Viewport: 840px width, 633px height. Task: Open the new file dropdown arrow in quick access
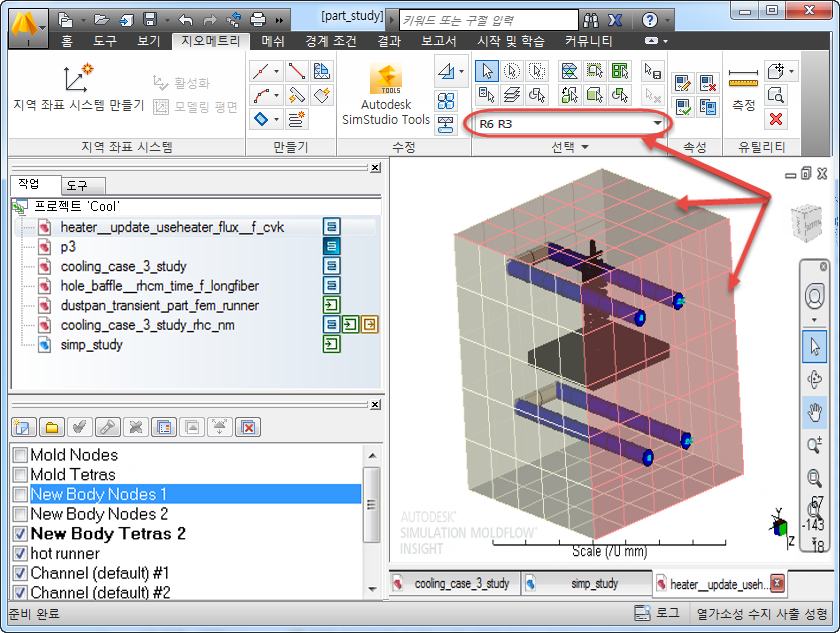pyautogui.click(x=83, y=20)
